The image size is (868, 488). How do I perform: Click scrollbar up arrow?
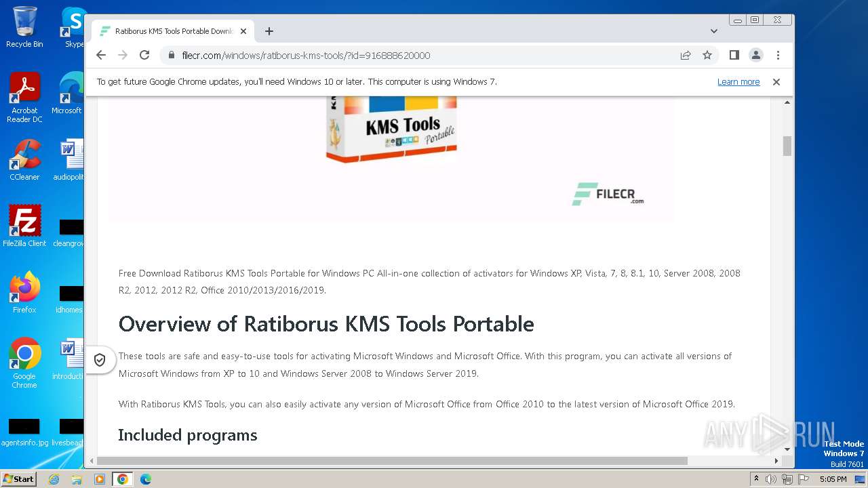click(787, 102)
